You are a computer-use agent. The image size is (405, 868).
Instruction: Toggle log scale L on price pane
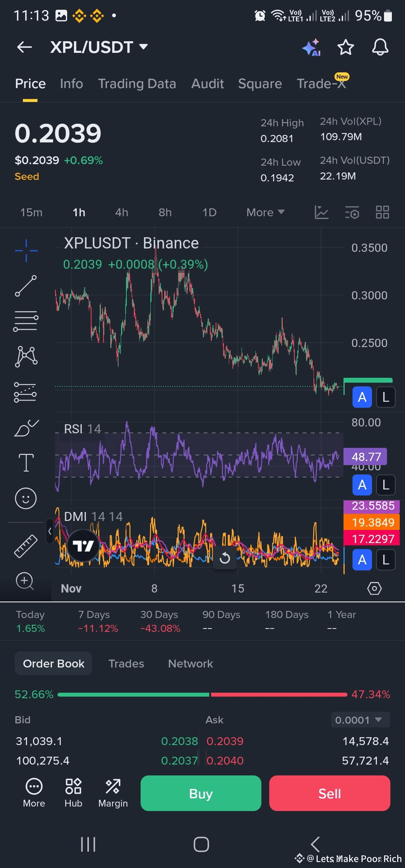coord(385,397)
